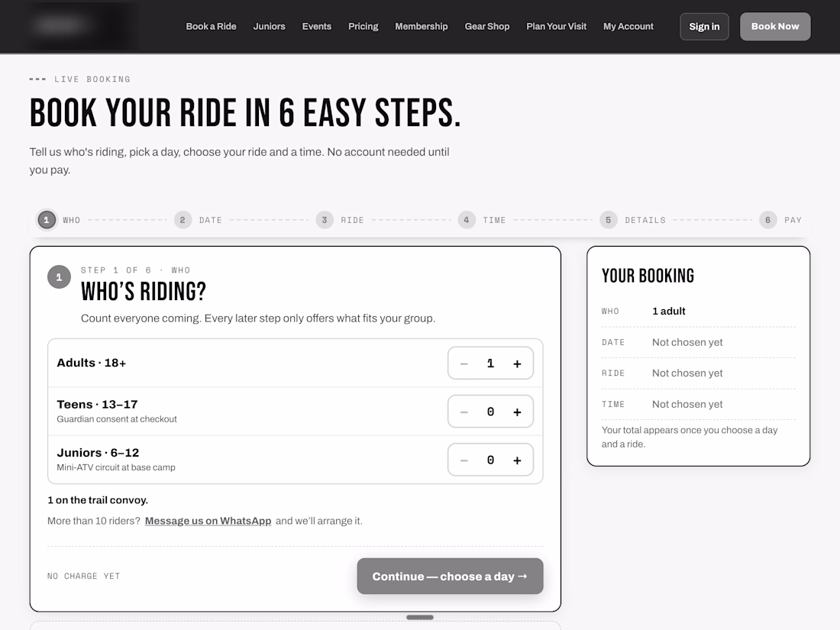This screenshot has width=840, height=630.
Task: Add a teen rider with plus
Action: point(517,412)
